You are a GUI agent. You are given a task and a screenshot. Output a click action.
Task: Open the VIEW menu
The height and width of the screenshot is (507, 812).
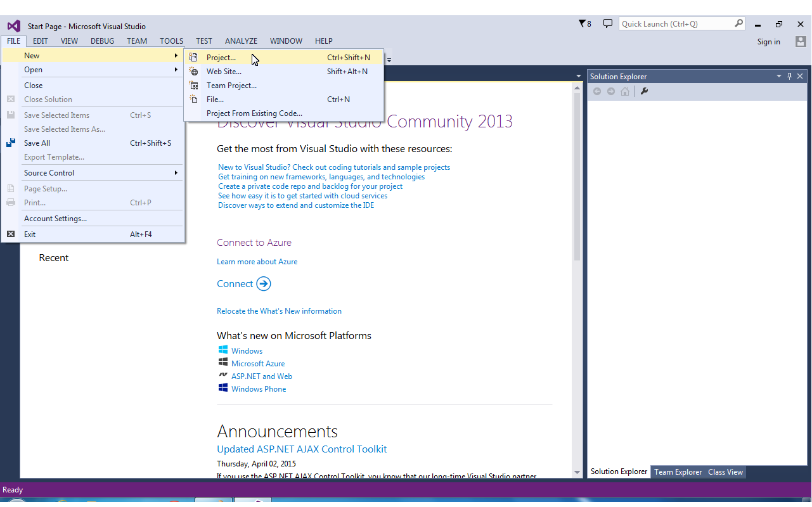tap(70, 41)
